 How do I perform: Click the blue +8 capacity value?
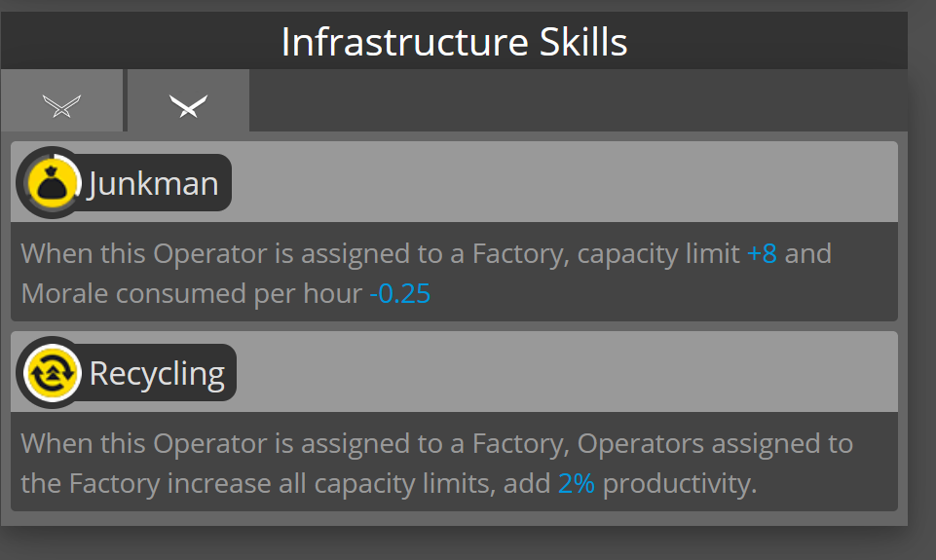[x=762, y=254]
